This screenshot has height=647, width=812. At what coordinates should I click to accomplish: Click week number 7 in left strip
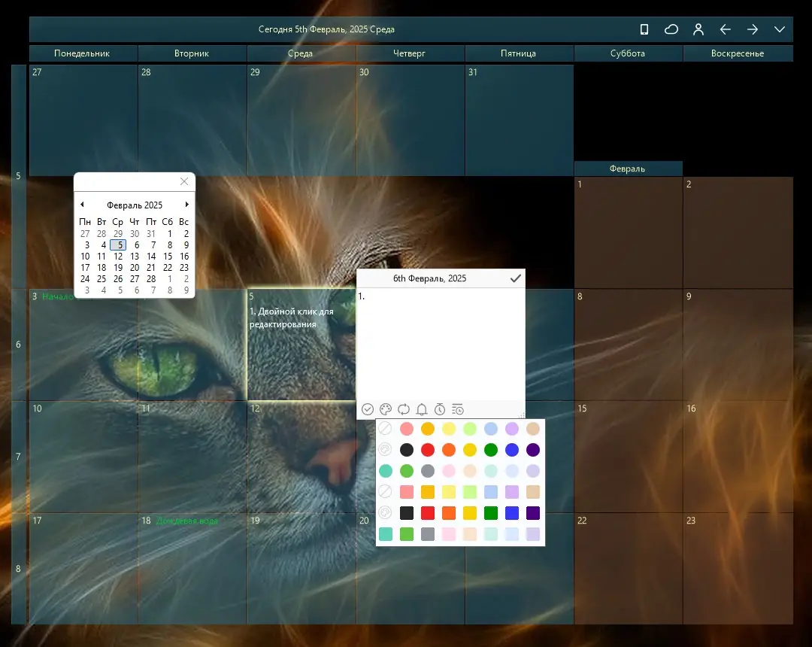click(x=19, y=457)
